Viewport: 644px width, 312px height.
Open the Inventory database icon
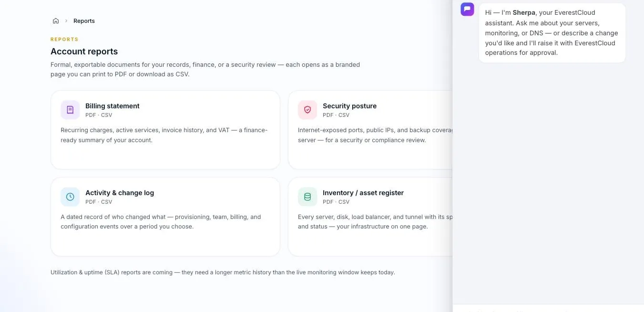click(307, 197)
